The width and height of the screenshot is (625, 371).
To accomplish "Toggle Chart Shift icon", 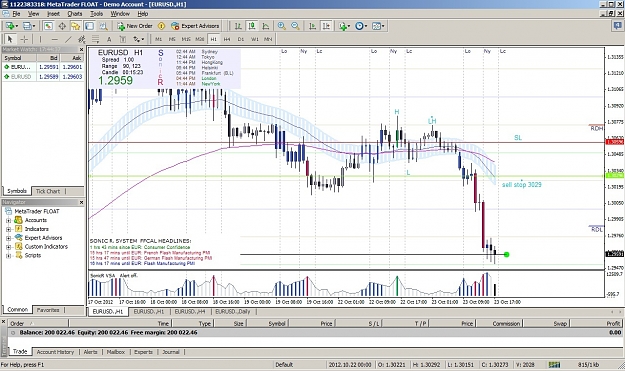I will pyautogui.click(x=326, y=26).
